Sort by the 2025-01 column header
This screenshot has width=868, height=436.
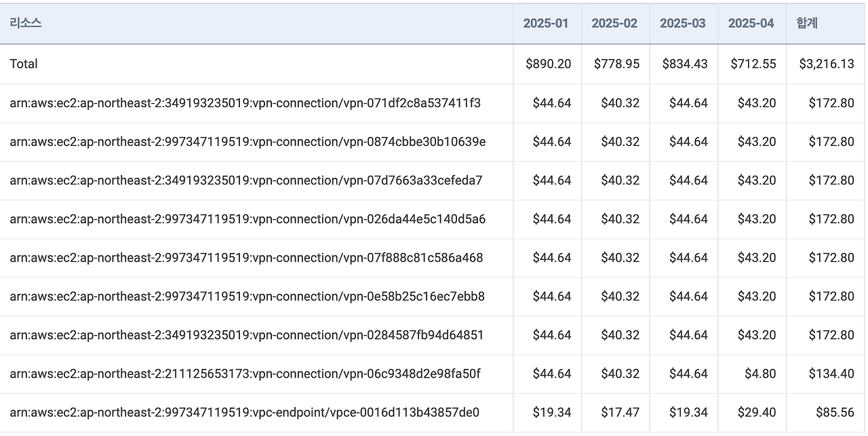(546, 23)
